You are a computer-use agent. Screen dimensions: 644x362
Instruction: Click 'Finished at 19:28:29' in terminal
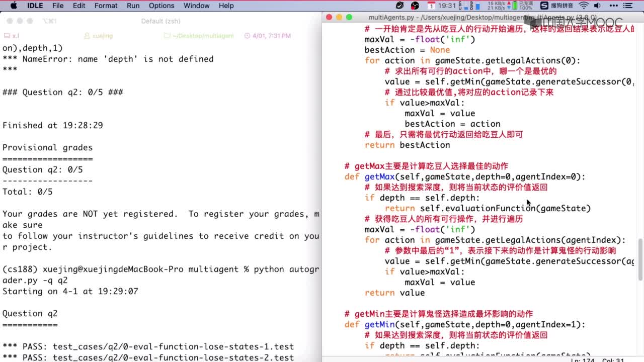coord(53,125)
